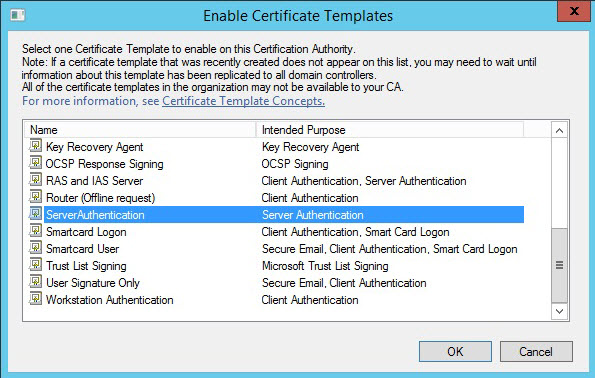The width and height of the screenshot is (595, 378).
Task: Select the Key Recovery Agent template name
Action: (94, 147)
